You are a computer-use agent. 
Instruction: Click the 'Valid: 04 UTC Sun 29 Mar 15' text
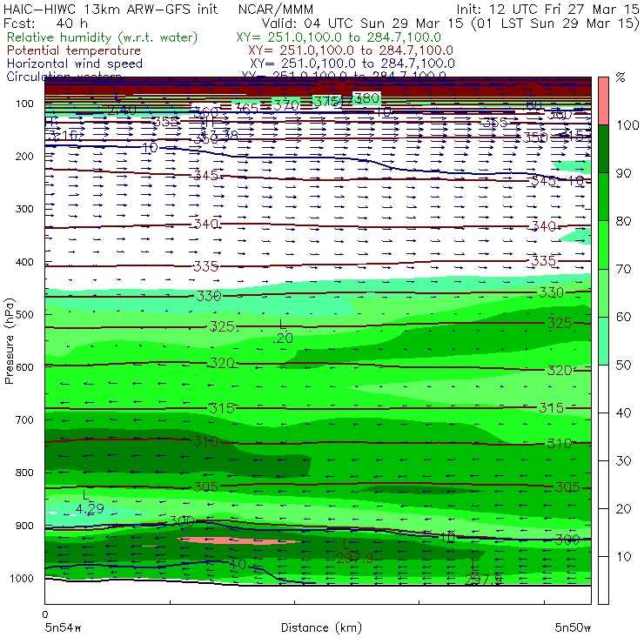[365, 23]
